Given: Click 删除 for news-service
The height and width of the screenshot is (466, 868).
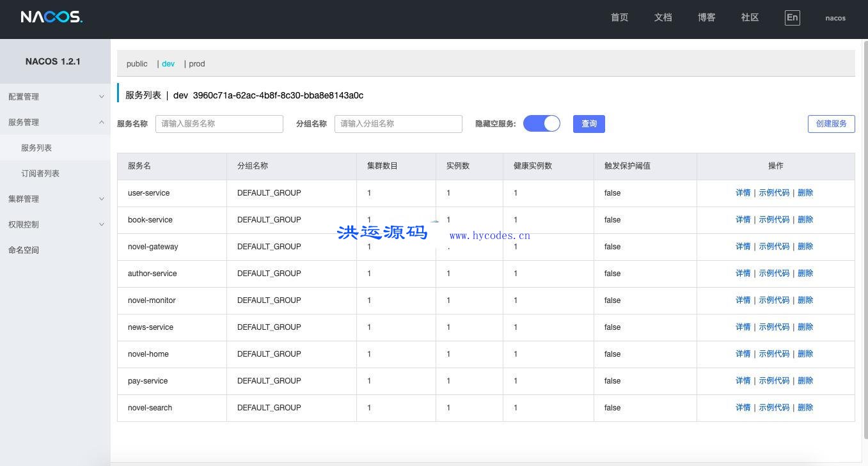Looking at the screenshot, I should point(805,327).
